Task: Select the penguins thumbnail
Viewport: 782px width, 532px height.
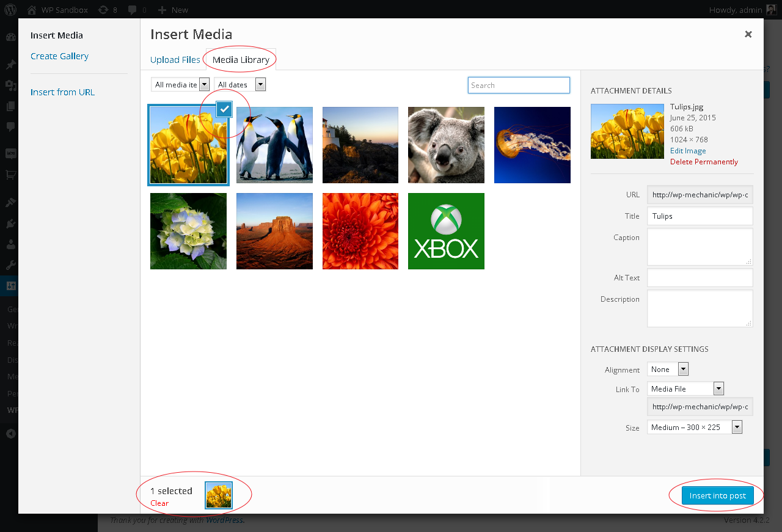Action: click(x=274, y=145)
